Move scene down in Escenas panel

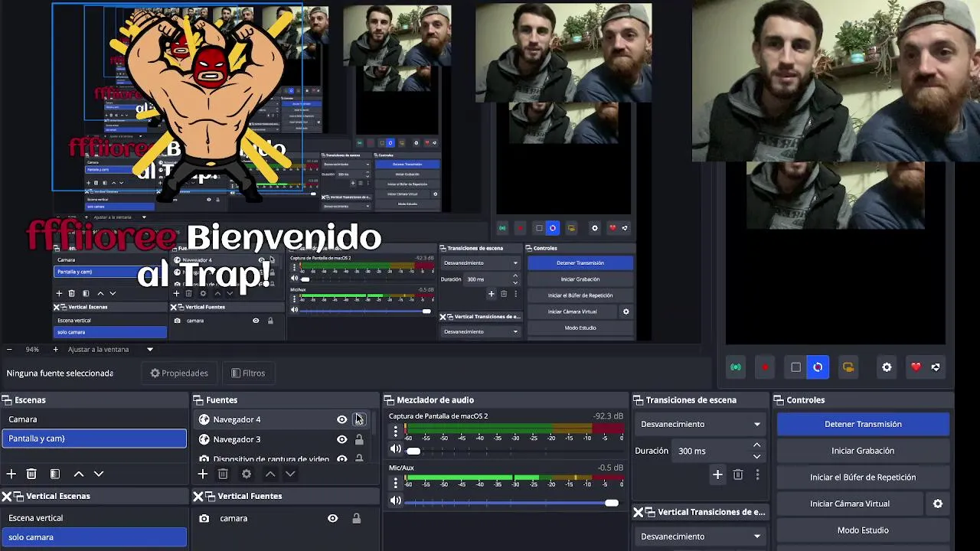98,474
